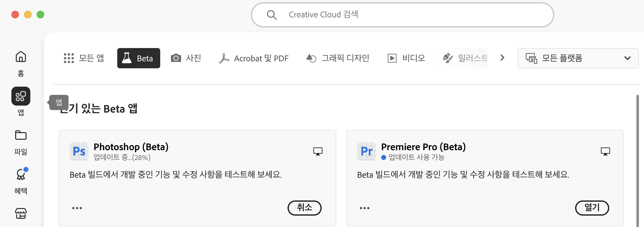
Task: Open more options for Premiere Pro (Beta)
Action: click(365, 208)
